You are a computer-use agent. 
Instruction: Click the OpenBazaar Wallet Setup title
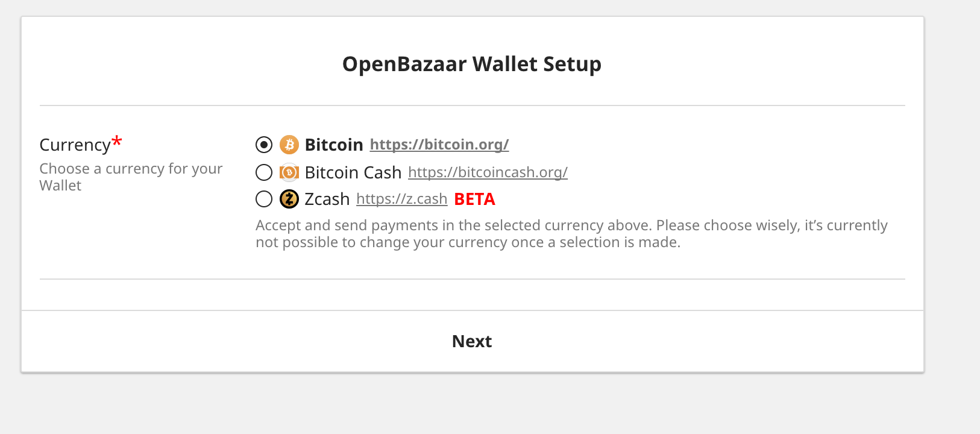tap(472, 64)
